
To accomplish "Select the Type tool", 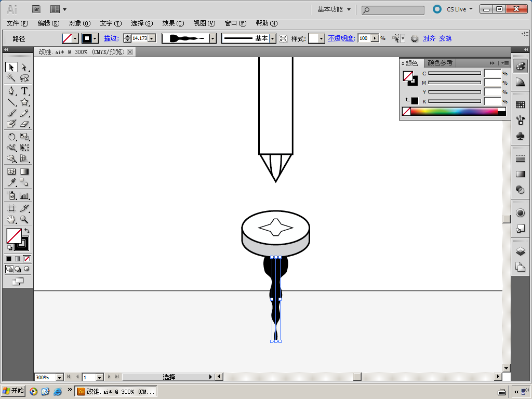I will [x=24, y=90].
